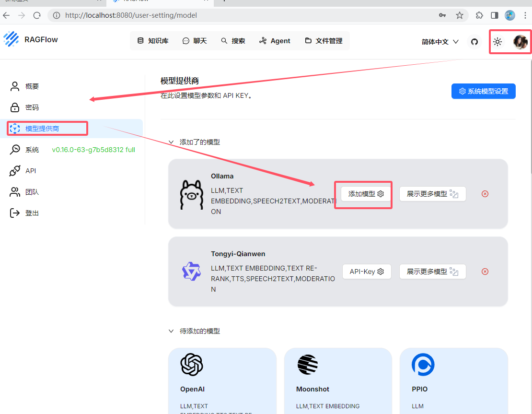Click the Ollama llama logo
The width and height of the screenshot is (532, 414).
click(192, 195)
